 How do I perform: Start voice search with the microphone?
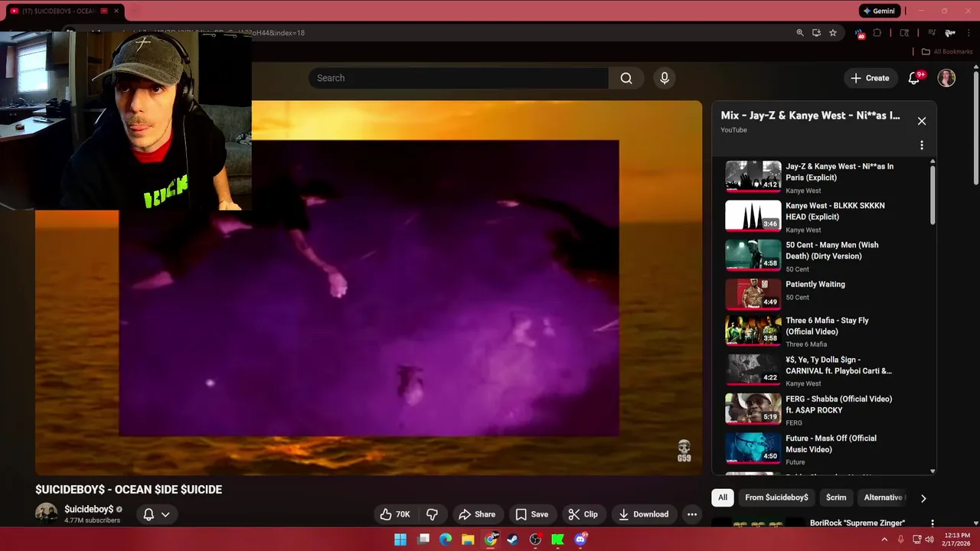(665, 78)
